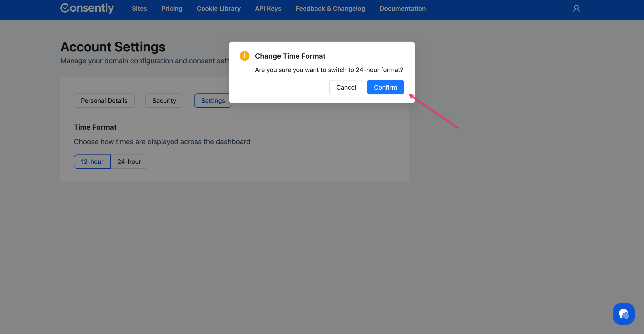This screenshot has height=334, width=644.
Task: Click the orange warning icon in dialog
Action: coord(244,56)
